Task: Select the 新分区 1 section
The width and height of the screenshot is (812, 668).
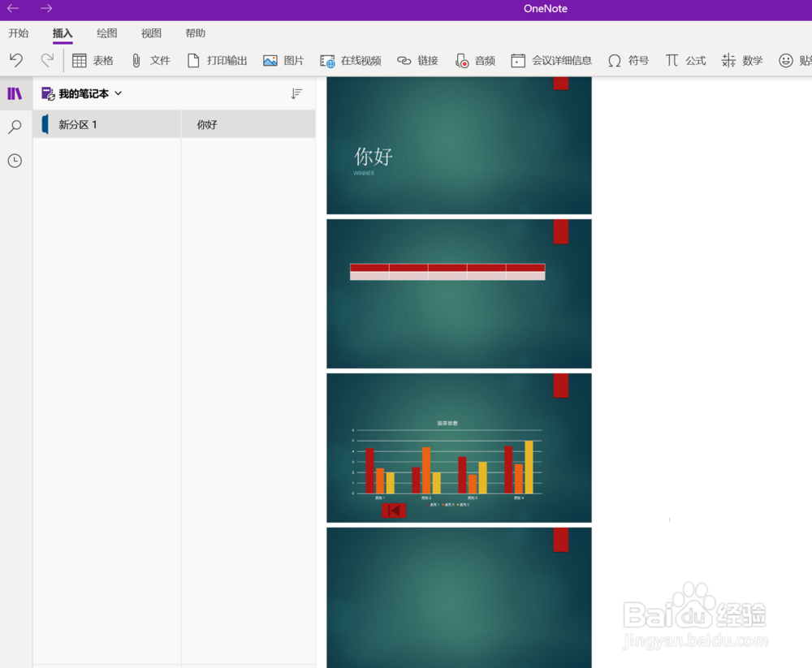Action: point(107,124)
